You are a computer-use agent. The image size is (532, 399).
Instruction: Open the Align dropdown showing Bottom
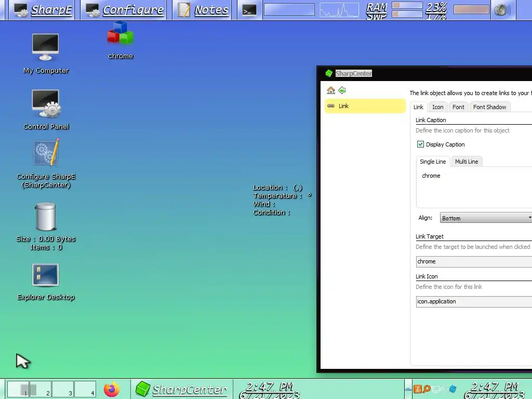point(486,218)
